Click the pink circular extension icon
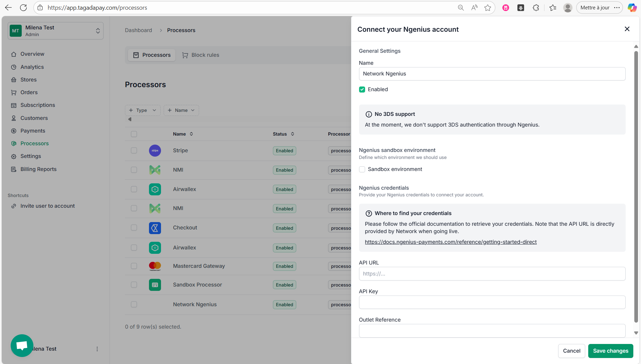The height and width of the screenshot is (364, 641). (506, 8)
